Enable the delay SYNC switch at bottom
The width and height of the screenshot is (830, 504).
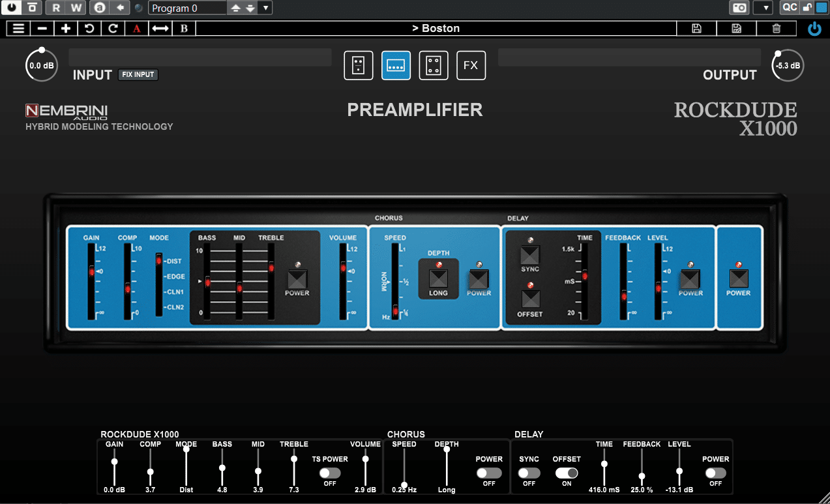(x=529, y=473)
